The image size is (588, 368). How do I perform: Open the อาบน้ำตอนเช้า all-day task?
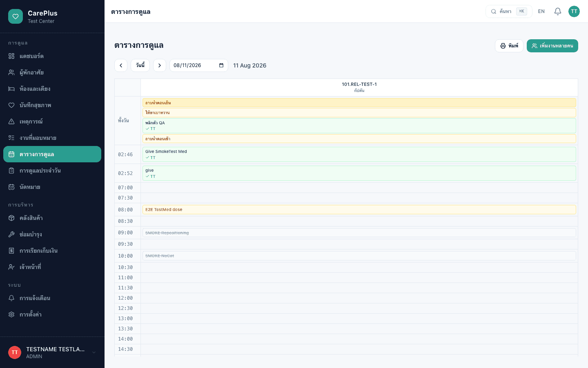coord(359,139)
